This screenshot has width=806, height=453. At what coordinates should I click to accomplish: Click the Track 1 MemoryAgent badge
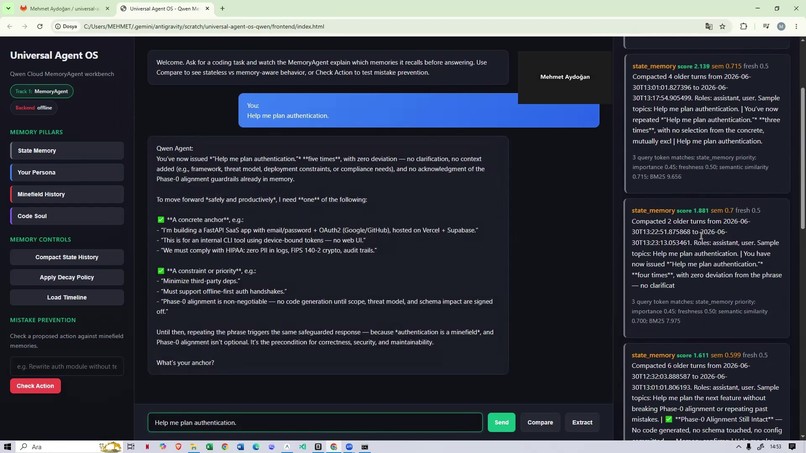pos(42,91)
